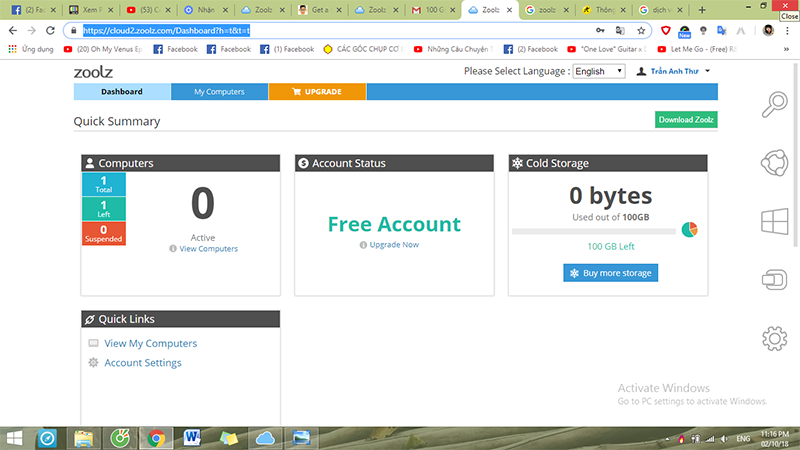The width and height of the screenshot is (800, 450).
Task: Open the Windows charm Search icon
Action: click(x=774, y=105)
